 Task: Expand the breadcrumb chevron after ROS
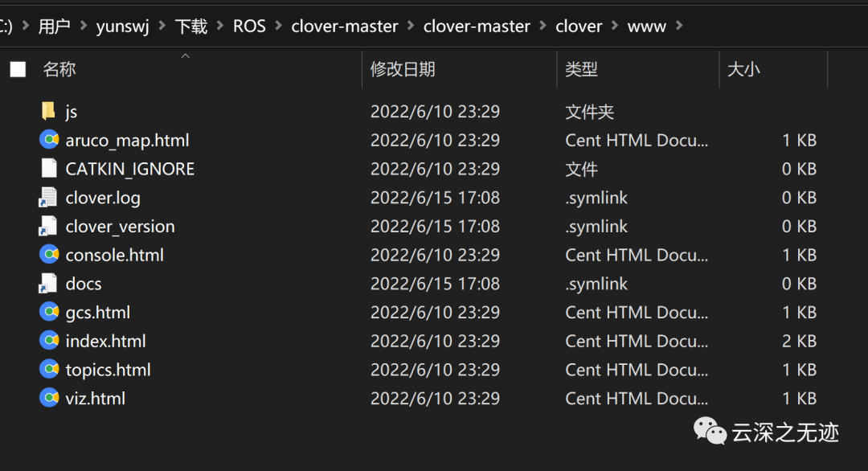point(276,26)
